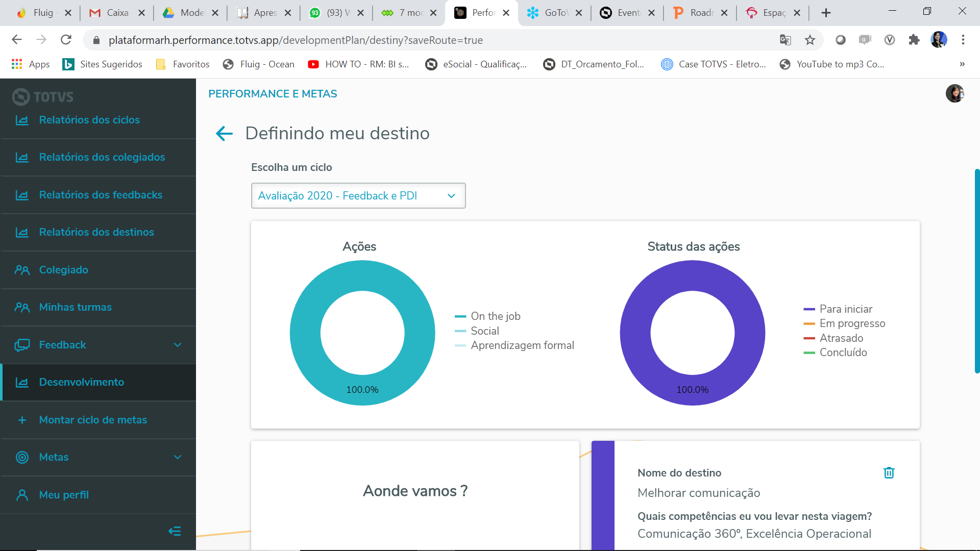Open Relatórios dos ciclos menu item
Screen dimensions: 980x551
coord(89,120)
